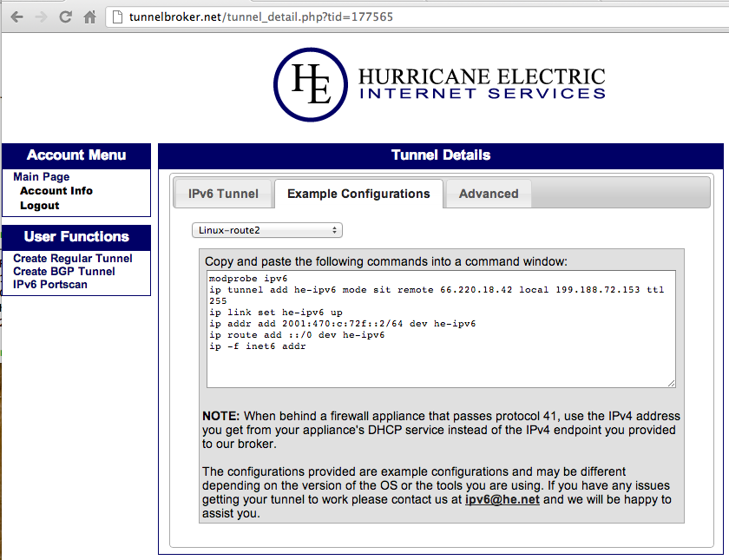Go to browser home icon
The height and width of the screenshot is (560, 729).
(x=89, y=17)
